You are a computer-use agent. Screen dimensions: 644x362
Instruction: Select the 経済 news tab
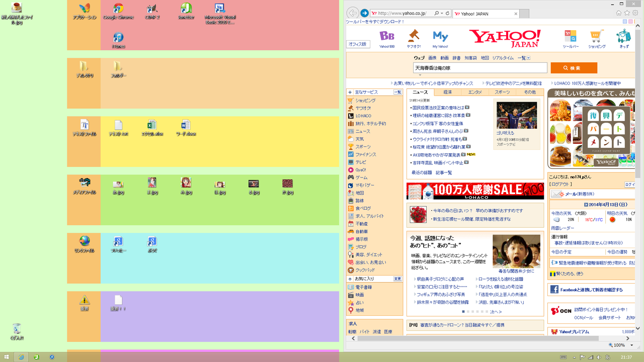point(448,92)
